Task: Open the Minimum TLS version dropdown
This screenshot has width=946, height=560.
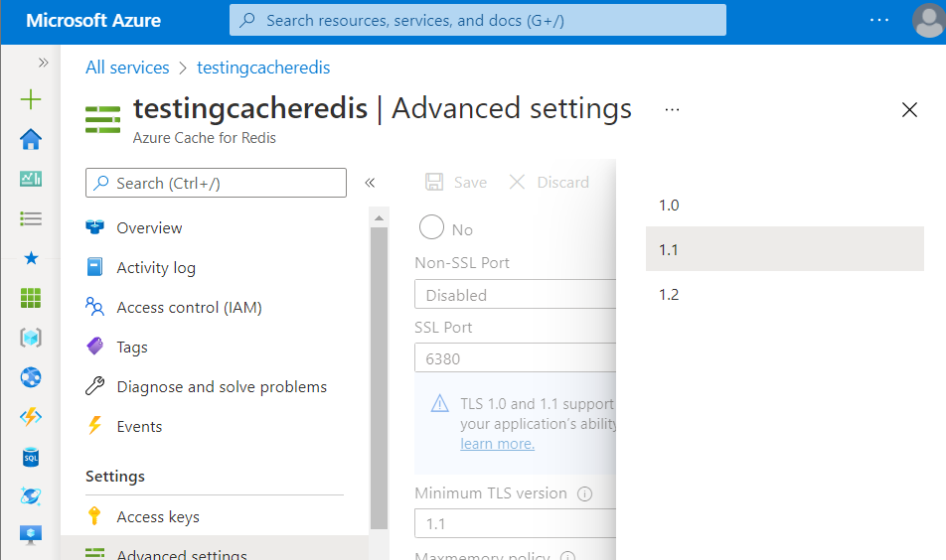Action: [515, 523]
